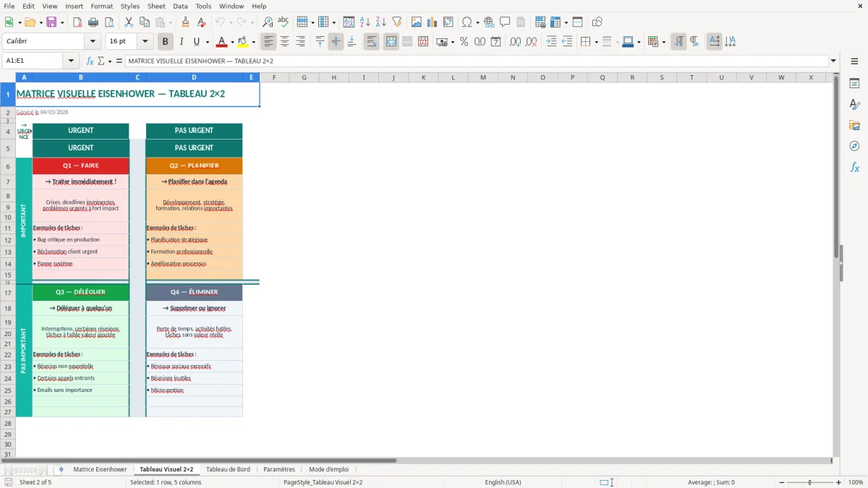868x488 pixels.
Task: Open the Data menu
Action: click(180, 6)
